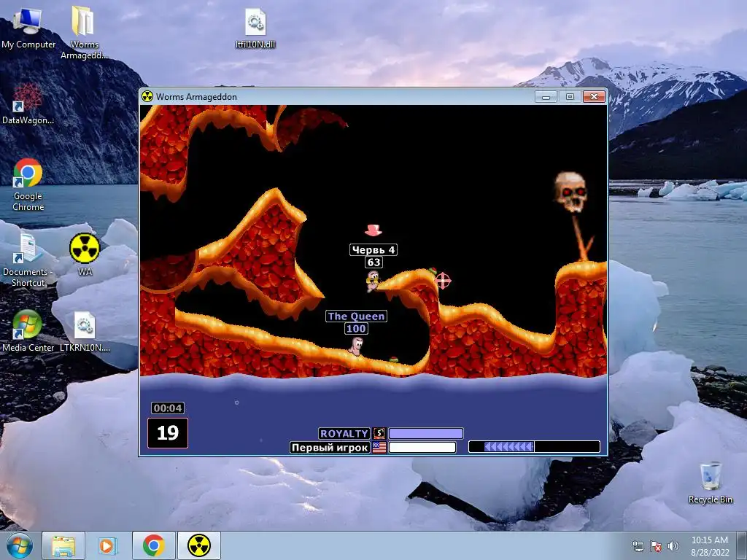This screenshot has height=560, width=747.
Task: Launch Windows Media Player from taskbar
Action: [x=107, y=545]
